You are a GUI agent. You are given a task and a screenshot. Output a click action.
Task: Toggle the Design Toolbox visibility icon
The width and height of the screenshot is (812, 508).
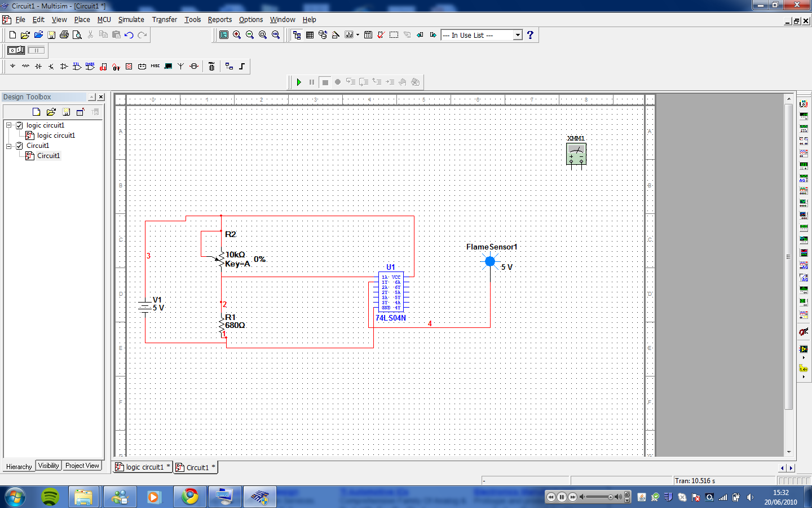pos(297,35)
